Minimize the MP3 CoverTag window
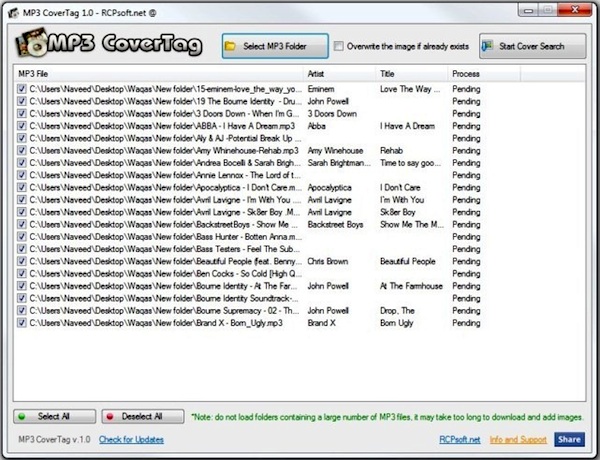Screen dimensions: 600x460 click(x=529, y=10)
